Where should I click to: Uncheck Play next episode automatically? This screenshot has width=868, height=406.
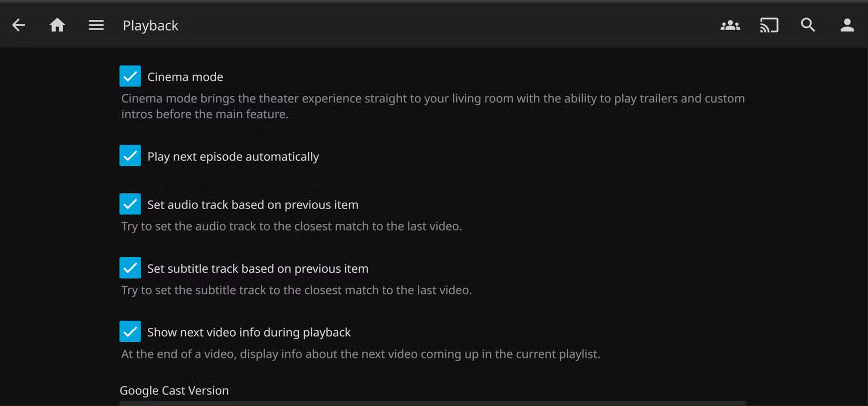click(x=130, y=155)
